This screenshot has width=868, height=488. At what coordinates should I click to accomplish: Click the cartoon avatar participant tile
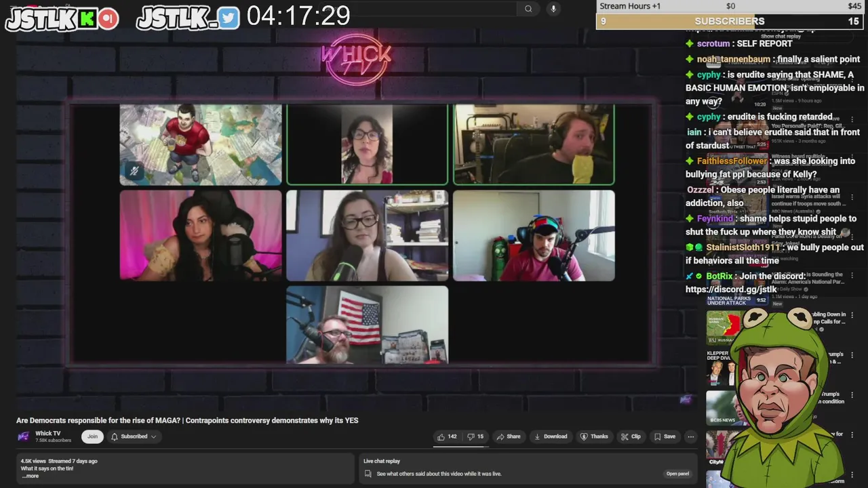point(201,144)
